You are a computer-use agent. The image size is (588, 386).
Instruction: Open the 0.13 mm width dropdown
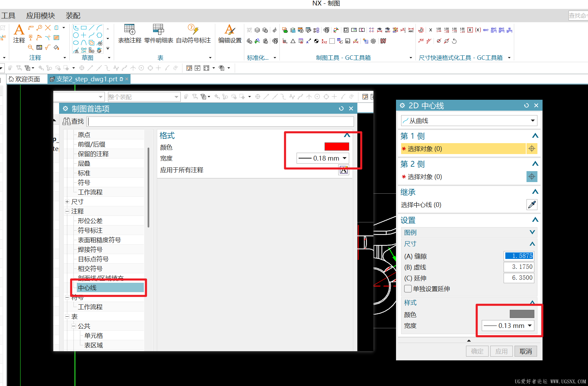click(508, 326)
